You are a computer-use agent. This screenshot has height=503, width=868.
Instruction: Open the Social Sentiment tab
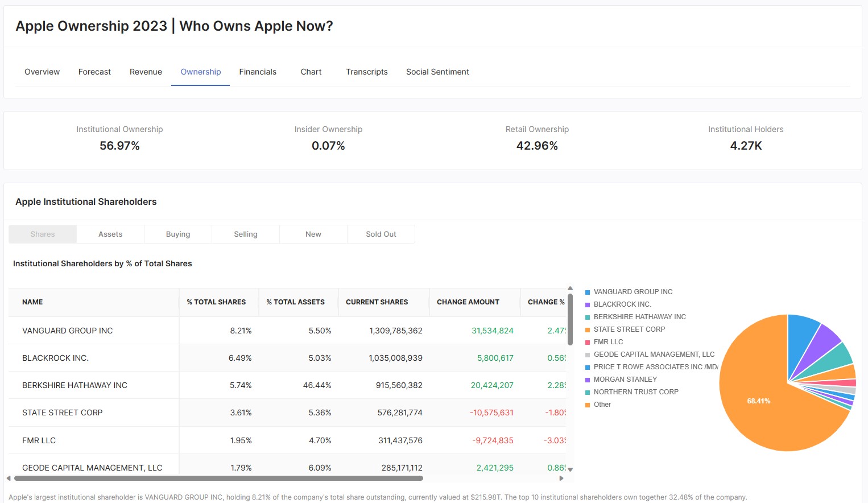pos(437,72)
